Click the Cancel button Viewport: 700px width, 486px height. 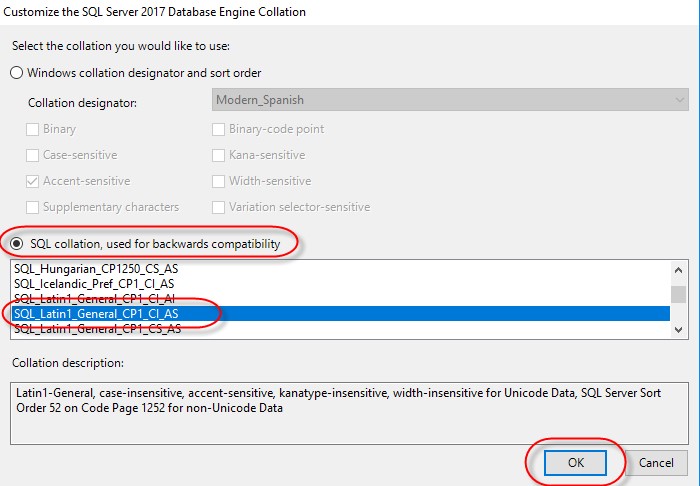pyautogui.click(x=656, y=463)
